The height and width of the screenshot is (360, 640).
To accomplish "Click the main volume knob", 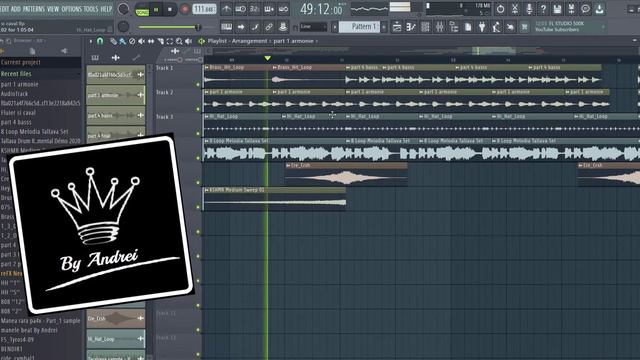I will tap(123, 9).
